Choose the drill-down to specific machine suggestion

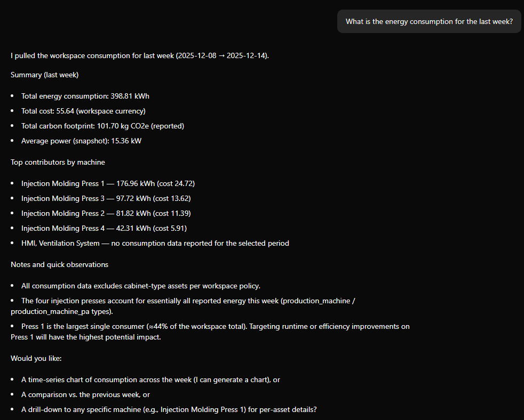coord(169,409)
